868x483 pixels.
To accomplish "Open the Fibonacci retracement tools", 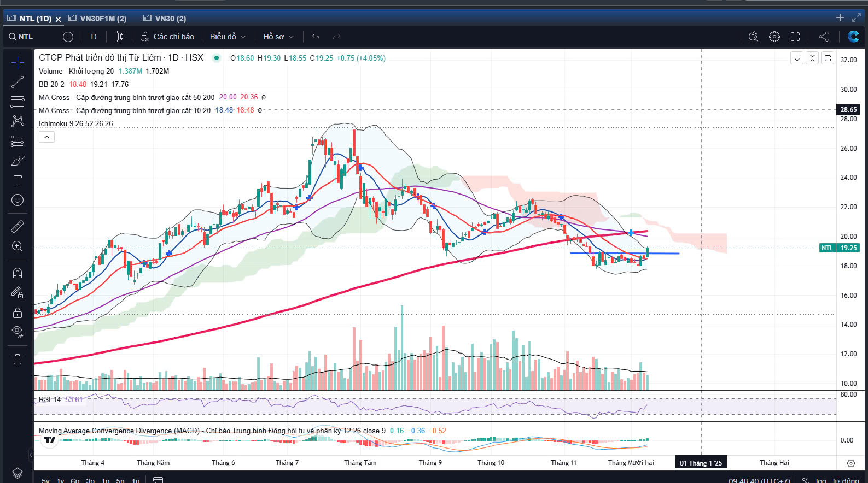I will tap(18, 102).
